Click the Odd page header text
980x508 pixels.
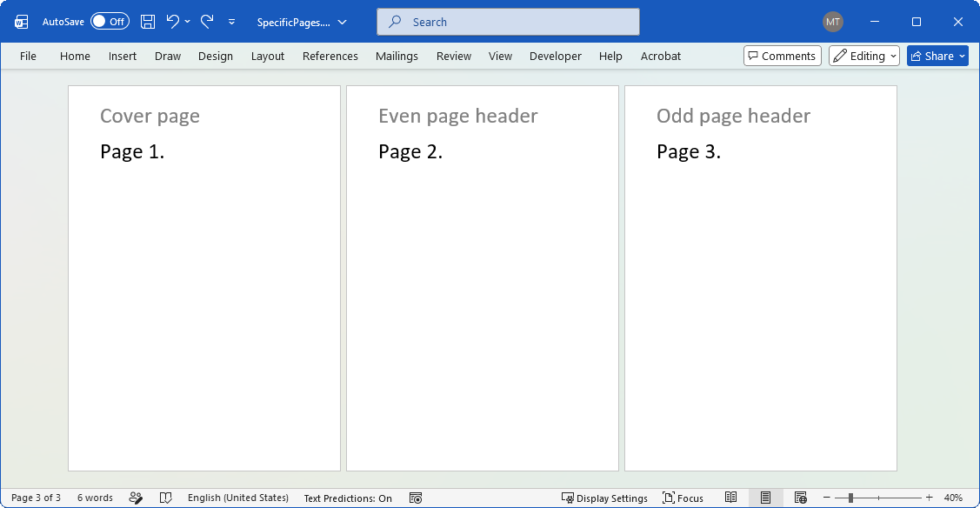[734, 117]
